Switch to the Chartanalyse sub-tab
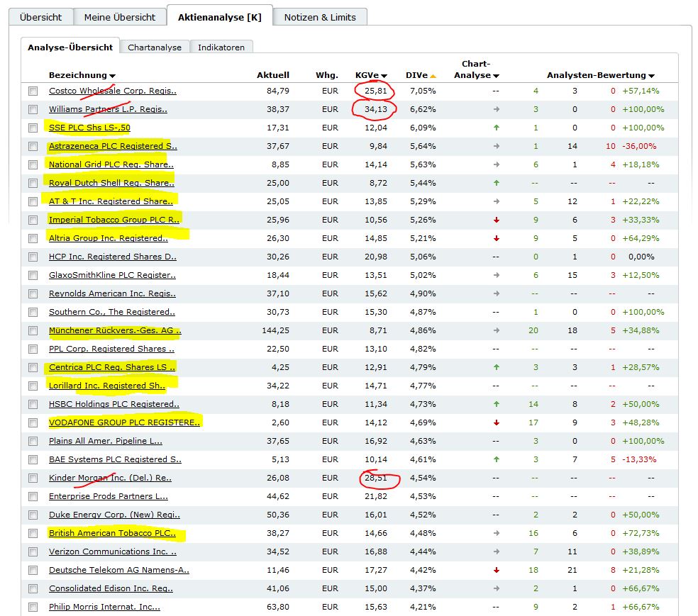 [155, 47]
